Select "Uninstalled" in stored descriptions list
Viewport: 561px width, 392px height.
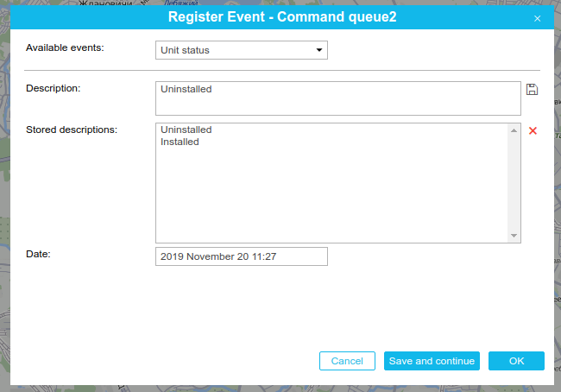pos(186,130)
